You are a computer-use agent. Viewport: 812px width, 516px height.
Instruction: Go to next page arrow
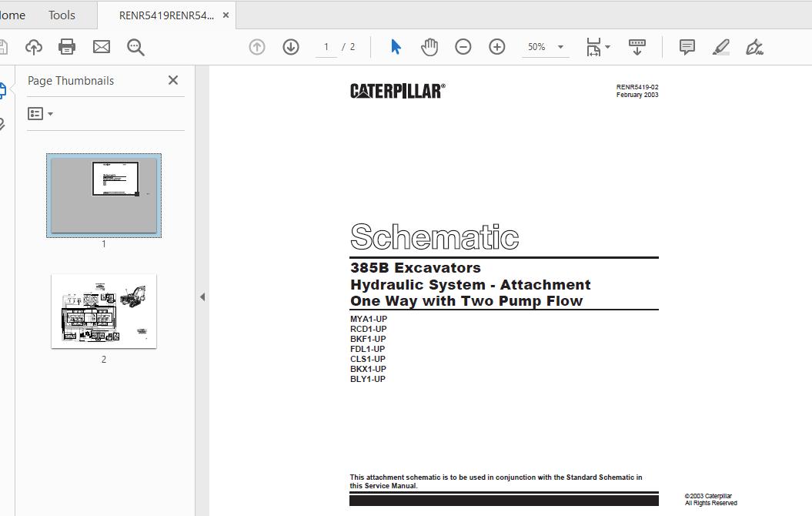tap(291, 47)
